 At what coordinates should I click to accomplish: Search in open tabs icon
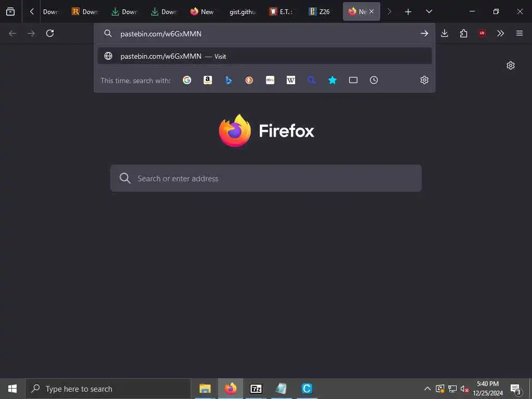[x=353, y=80]
